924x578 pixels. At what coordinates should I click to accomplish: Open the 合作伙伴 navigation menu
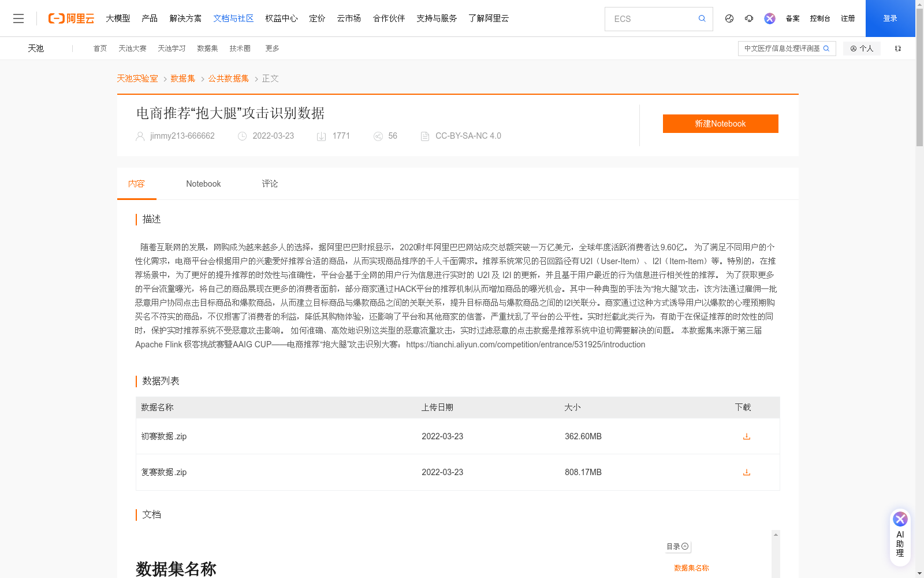(389, 18)
